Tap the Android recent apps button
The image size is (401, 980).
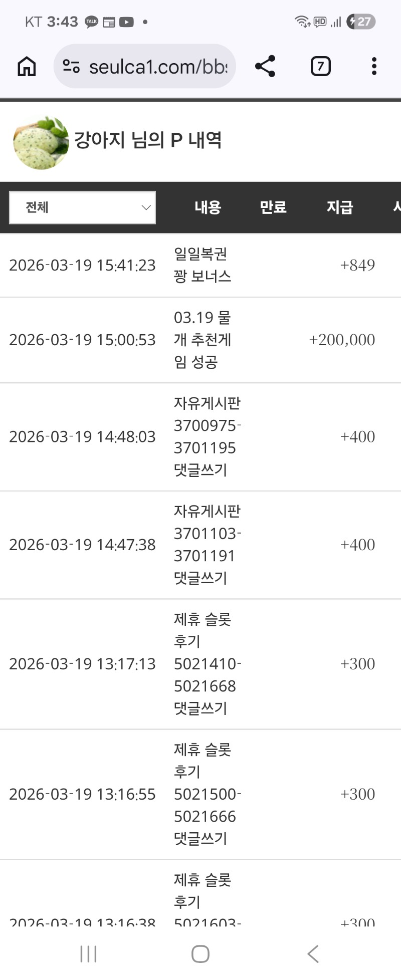click(x=88, y=954)
